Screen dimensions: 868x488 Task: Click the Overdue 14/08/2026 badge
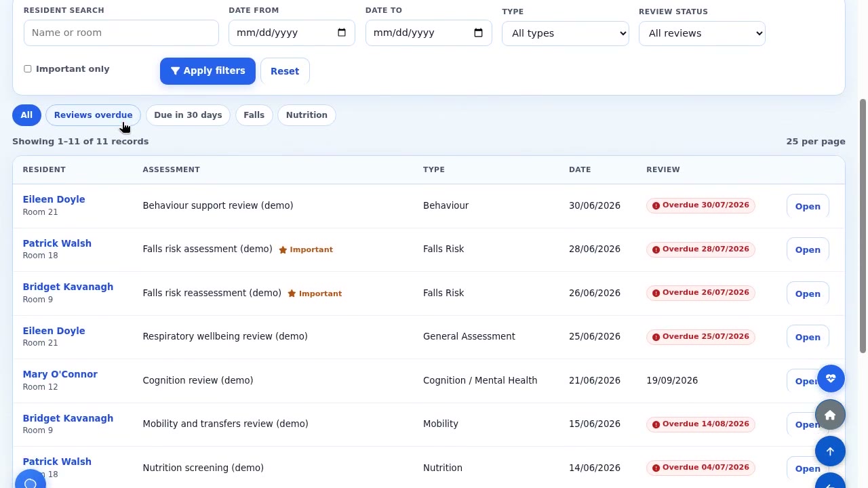[x=701, y=424]
